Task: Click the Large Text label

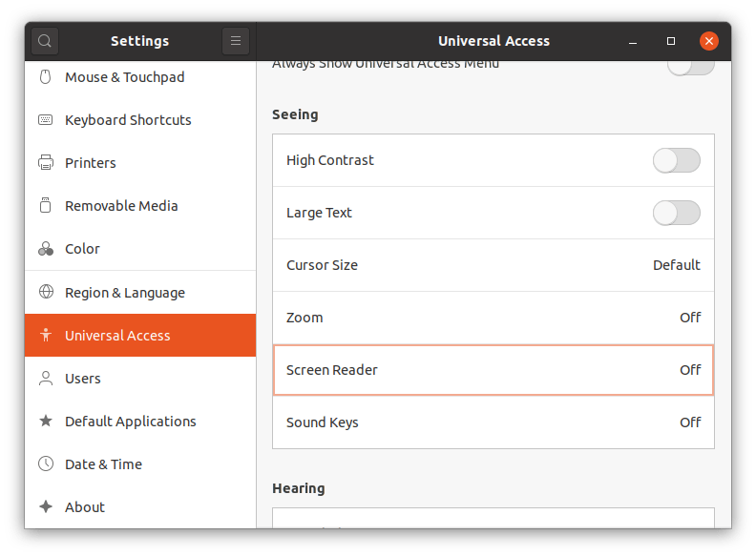Action: coord(319,213)
